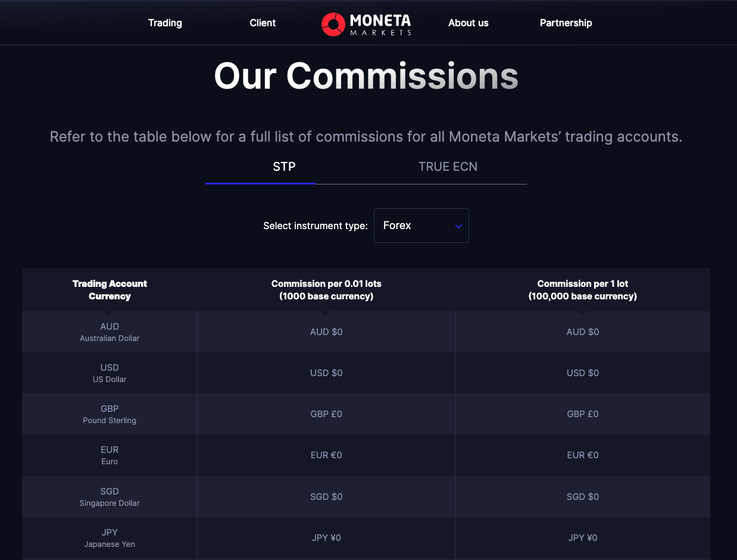Click the Commission per 1 lot header

[583, 290]
